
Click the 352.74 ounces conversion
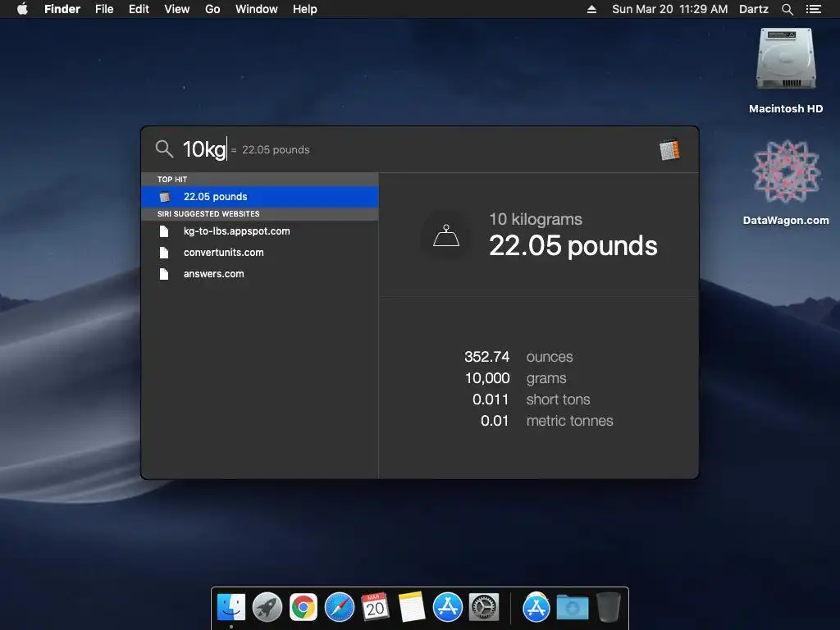click(x=518, y=357)
